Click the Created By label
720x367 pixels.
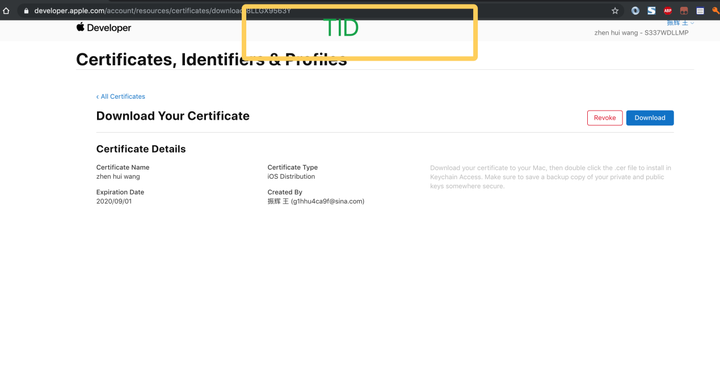click(x=285, y=192)
